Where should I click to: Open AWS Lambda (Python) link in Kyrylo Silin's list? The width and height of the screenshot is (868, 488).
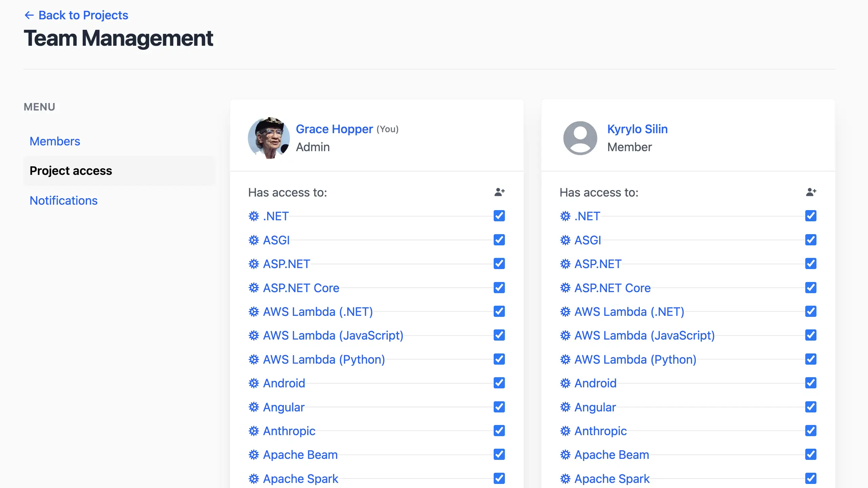pyautogui.click(x=635, y=359)
